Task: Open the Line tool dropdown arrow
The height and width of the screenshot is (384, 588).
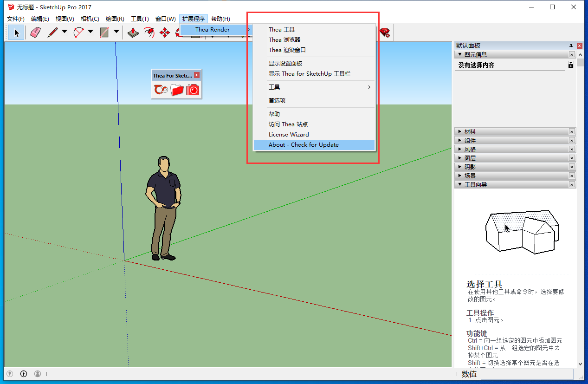Action: click(65, 33)
